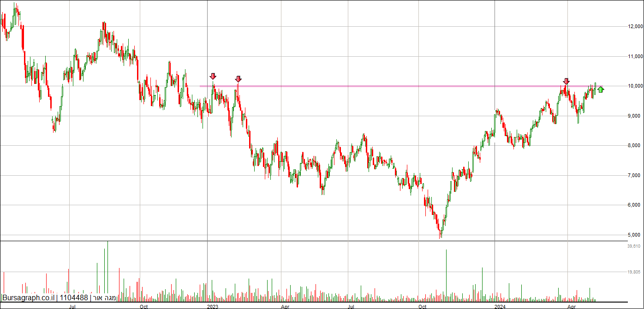Click the security number 1104488

click(74, 298)
